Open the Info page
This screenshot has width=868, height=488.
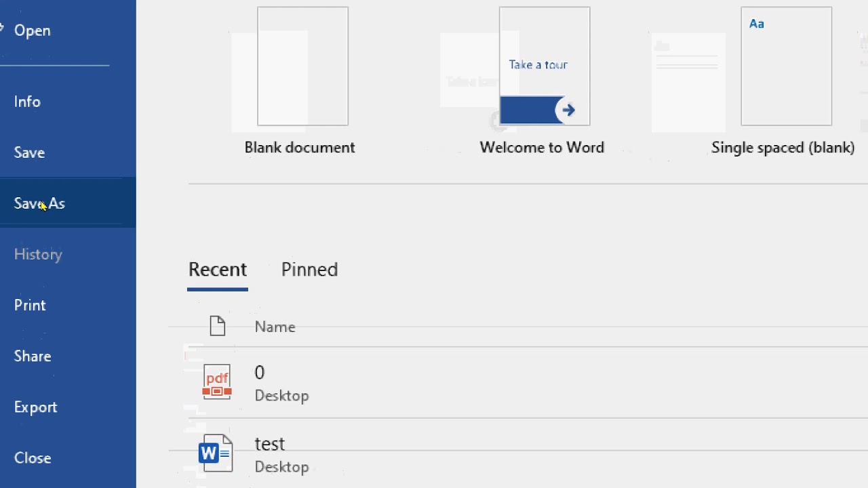pyautogui.click(x=27, y=102)
